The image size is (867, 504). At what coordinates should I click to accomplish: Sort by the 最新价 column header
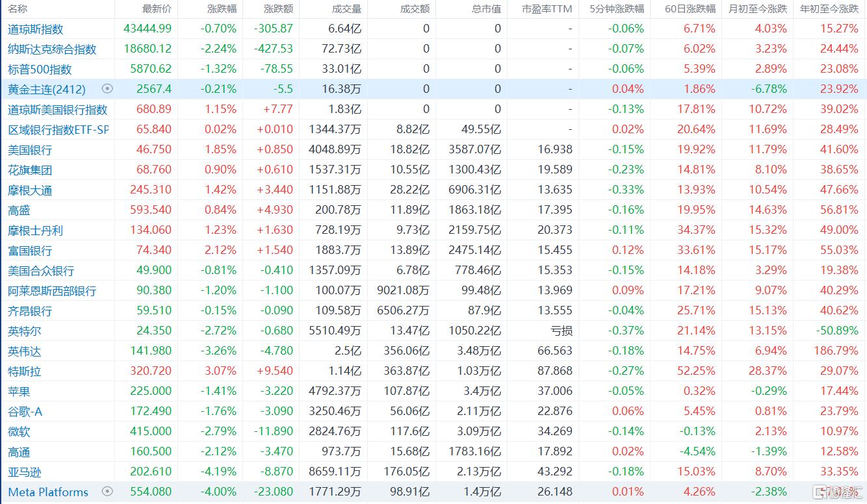click(157, 8)
